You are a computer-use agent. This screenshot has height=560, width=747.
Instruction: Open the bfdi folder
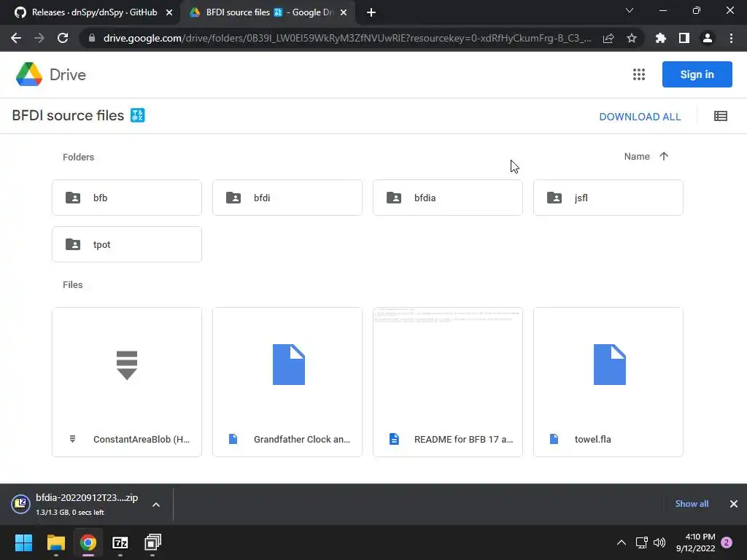(287, 198)
